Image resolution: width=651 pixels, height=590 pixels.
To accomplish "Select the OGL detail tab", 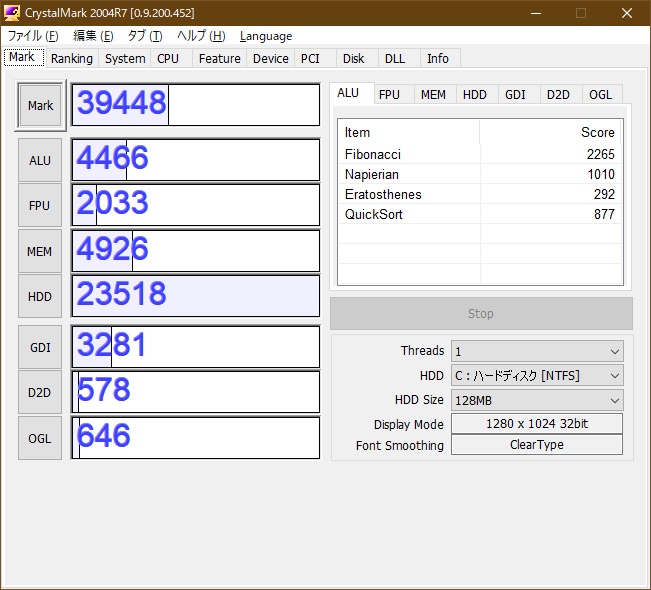I will (x=601, y=95).
